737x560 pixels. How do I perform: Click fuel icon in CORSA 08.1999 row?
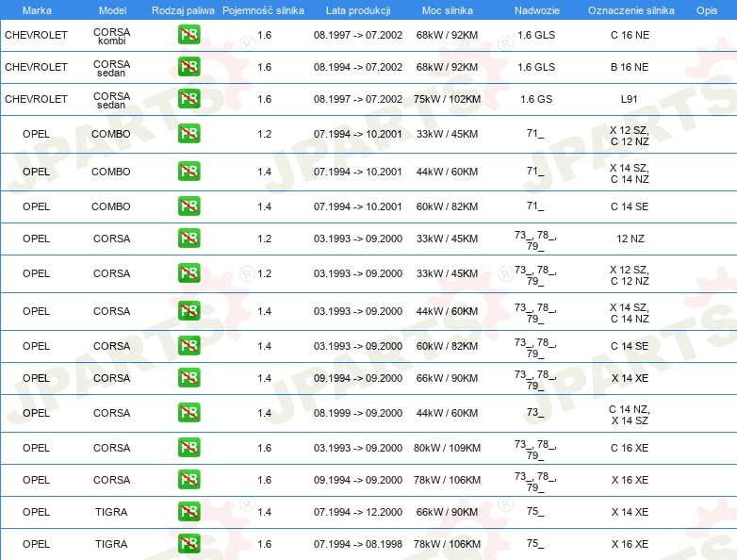(188, 412)
